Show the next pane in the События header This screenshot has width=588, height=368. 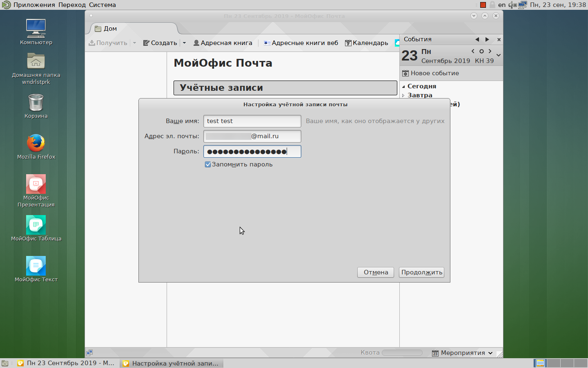click(487, 39)
